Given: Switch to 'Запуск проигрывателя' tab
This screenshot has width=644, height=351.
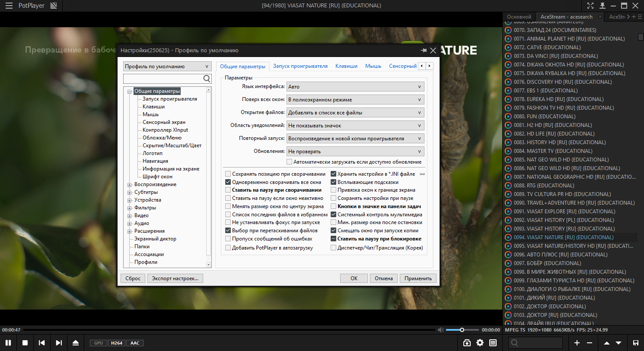Looking at the screenshot, I should (x=300, y=66).
